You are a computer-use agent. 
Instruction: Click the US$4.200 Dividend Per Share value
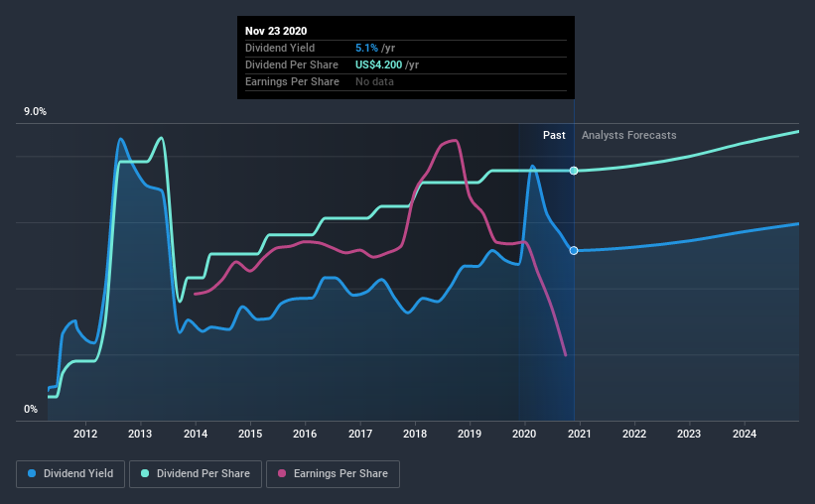(379, 64)
